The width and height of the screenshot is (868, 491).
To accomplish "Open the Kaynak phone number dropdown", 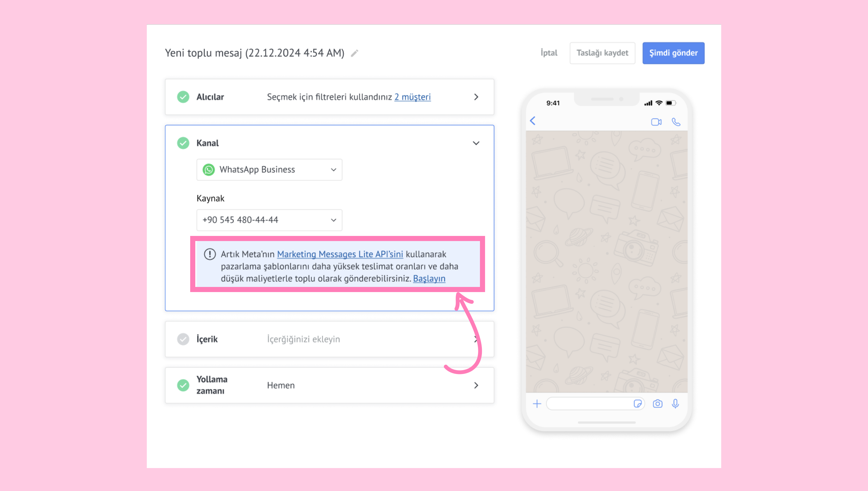I will [269, 220].
